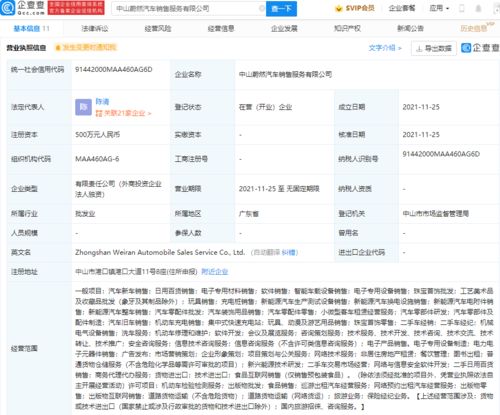Viewport: 500px width, 415px height.
Task: Select credit code 91442000MAA460AG6D in first row
Action: (x=114, y=69)
